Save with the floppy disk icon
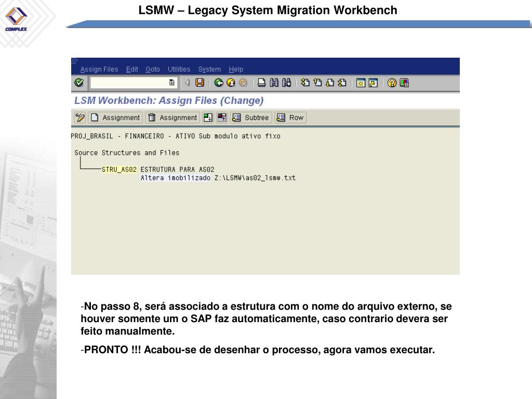Image resolution: width=532 pixels, height=399 pixels. click(200, 83)
